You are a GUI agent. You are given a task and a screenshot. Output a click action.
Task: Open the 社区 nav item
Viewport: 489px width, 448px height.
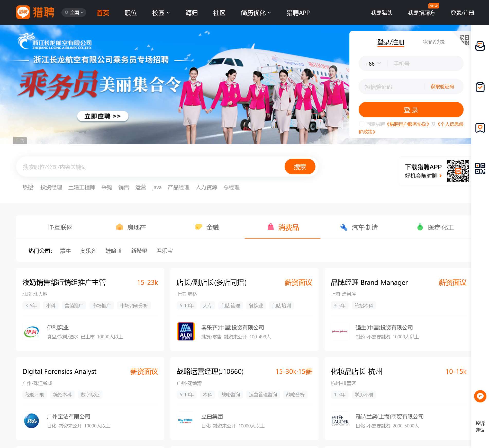pos(219,13)
